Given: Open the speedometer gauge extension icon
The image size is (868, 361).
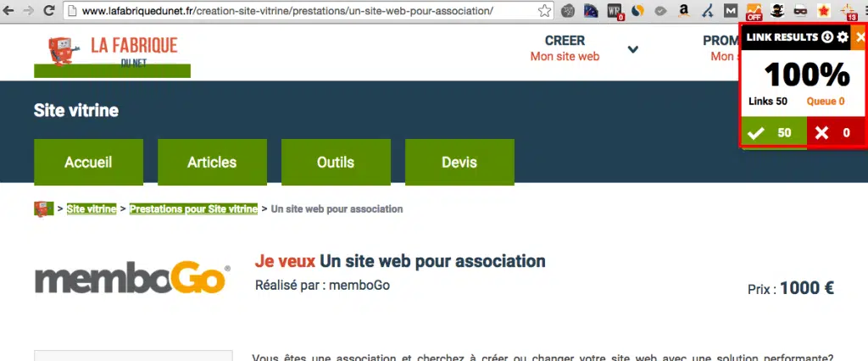Looking at the screenshot, I should 591,10.
